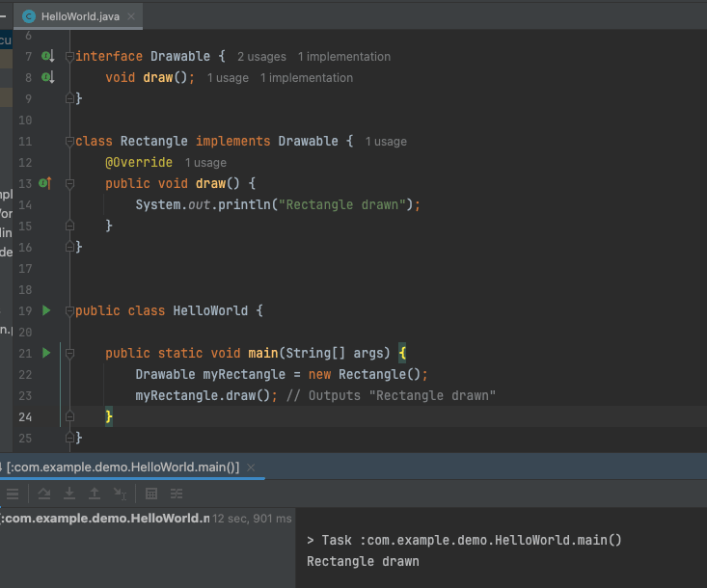Image resolution: width=707 pixels, height=588 pixels.
Task: Click the 'main' method name on line 21
Action: coord(263,353)
